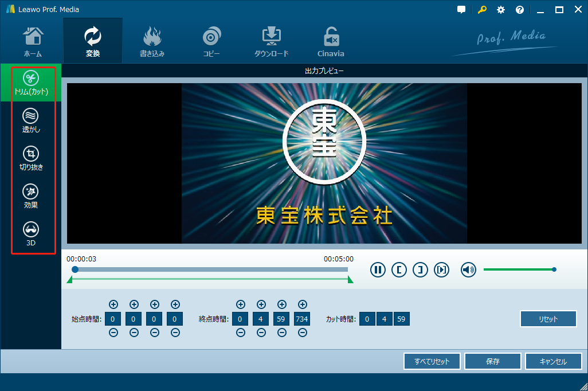Click the キャンセル cancel button
The width and height of the screenshot is (588, 391).
[554, 361]
